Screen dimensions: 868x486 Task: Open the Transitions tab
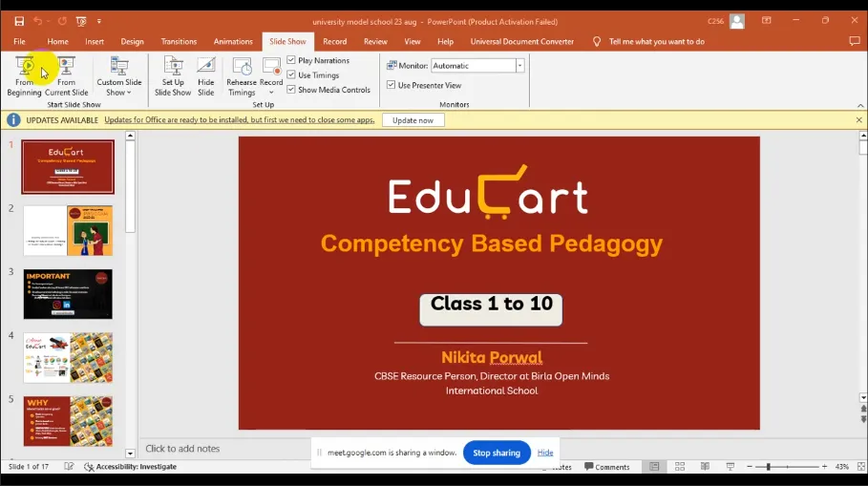[179, 41]
